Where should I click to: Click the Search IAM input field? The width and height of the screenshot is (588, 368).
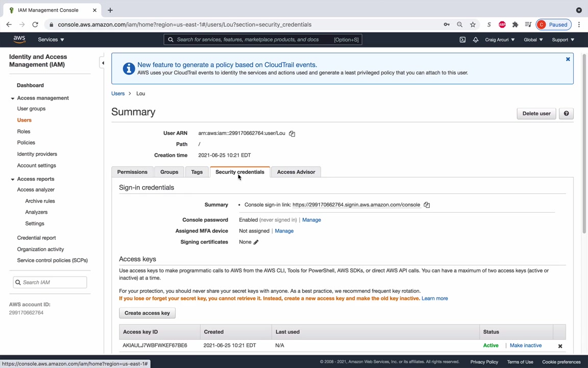coord(50,282)
